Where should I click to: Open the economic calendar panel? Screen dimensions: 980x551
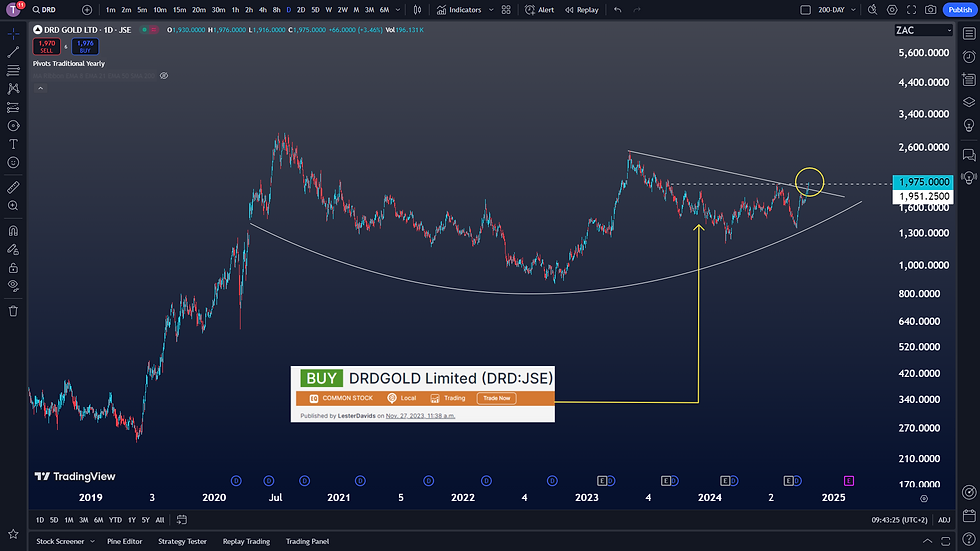pyautogui.click(x=969, y=515)
